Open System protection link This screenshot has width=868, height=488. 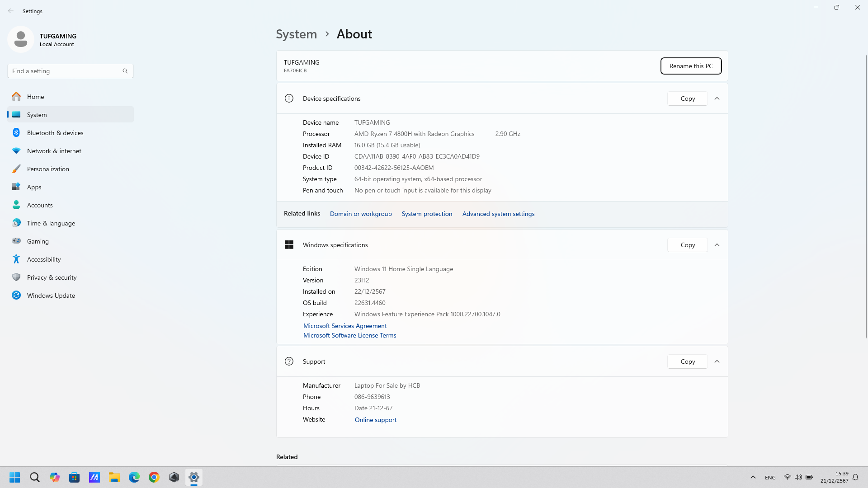point(427,214)
